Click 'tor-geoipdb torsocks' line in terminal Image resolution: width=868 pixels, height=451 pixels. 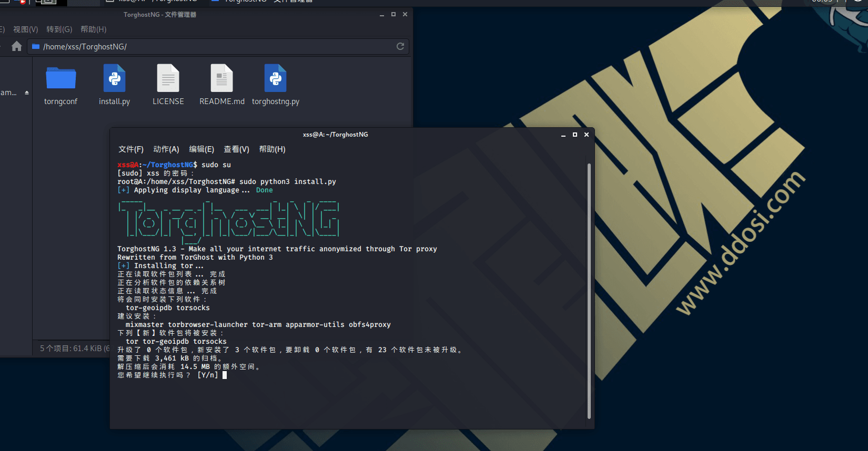pos(168,308)
